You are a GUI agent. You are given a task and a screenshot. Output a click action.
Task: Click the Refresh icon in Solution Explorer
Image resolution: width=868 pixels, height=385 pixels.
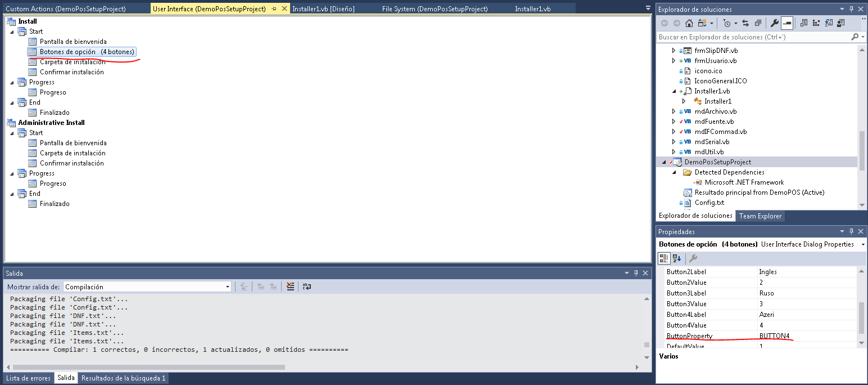[828, 23]
